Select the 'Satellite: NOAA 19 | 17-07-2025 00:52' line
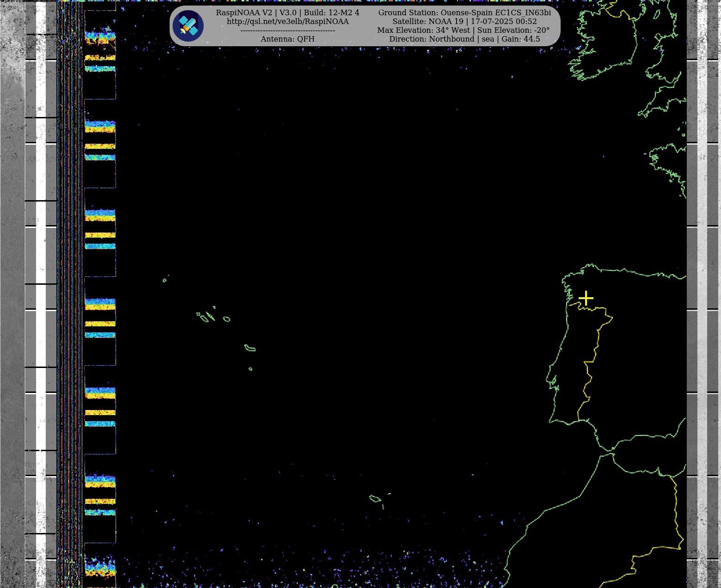Image resolution: width=721 pixels, height=588 pixels. [x=464, y=22]
